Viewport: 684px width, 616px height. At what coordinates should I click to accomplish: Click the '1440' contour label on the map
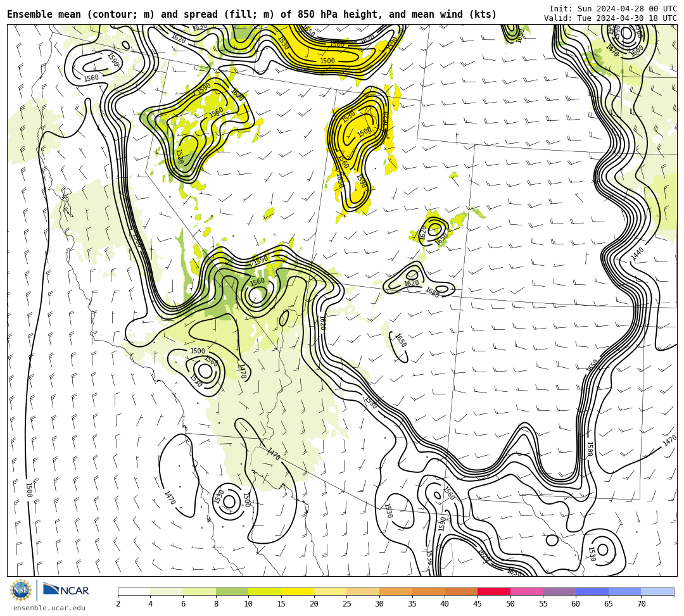tap(637, 254)
